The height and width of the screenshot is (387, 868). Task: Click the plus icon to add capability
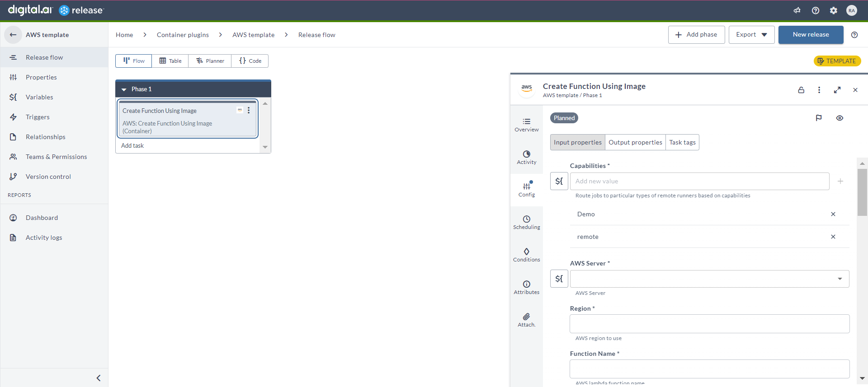[840, 181]
